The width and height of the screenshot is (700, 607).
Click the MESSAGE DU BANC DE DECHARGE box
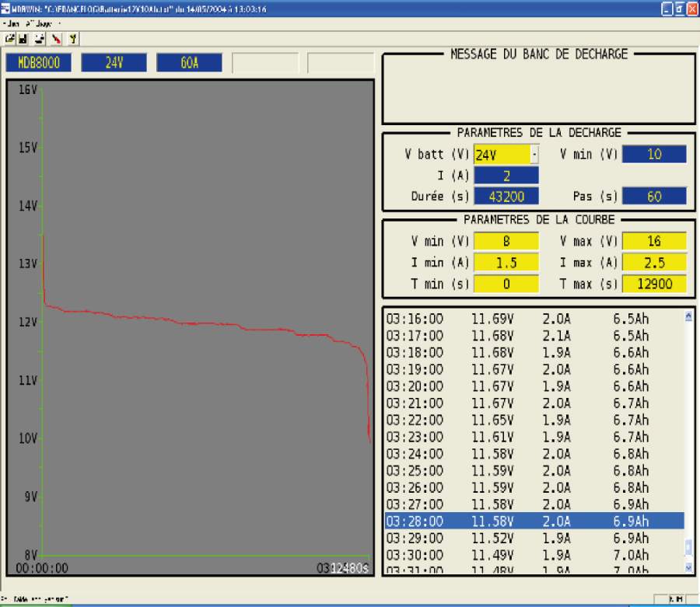[x=538, y=89]
